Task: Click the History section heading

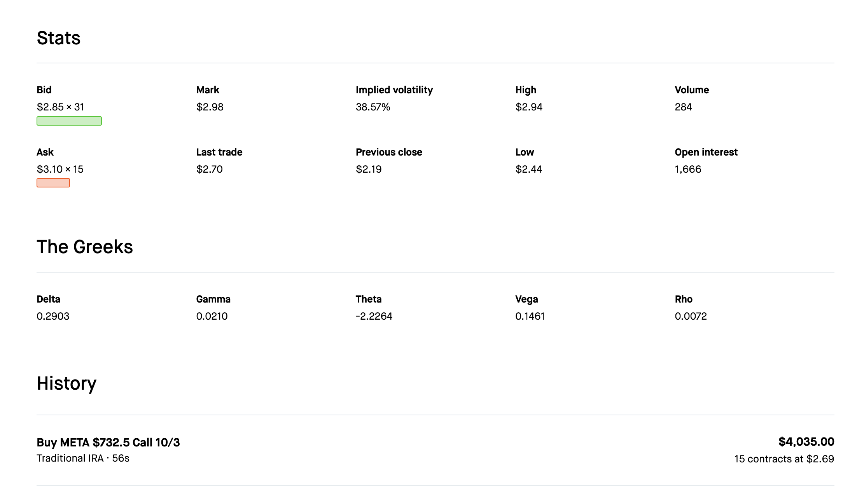Action: (66, 383)
